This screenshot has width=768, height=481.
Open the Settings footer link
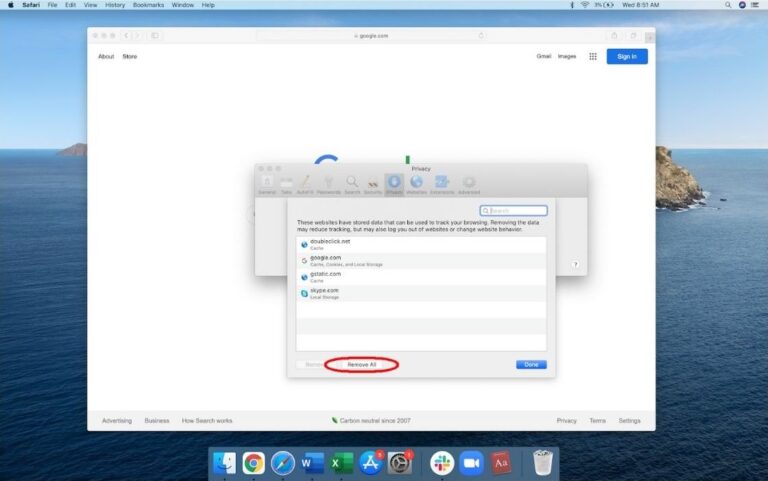click(x=629, y=421)
